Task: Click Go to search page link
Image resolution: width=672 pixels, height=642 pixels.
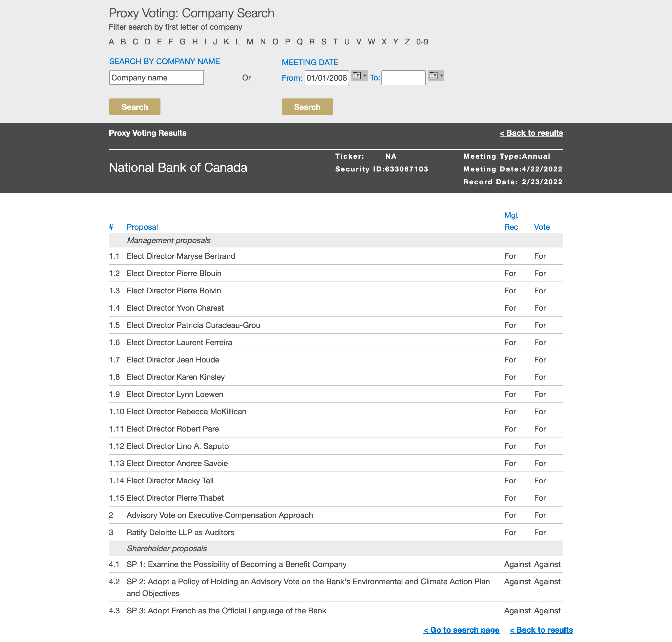Action: point(461,630)
